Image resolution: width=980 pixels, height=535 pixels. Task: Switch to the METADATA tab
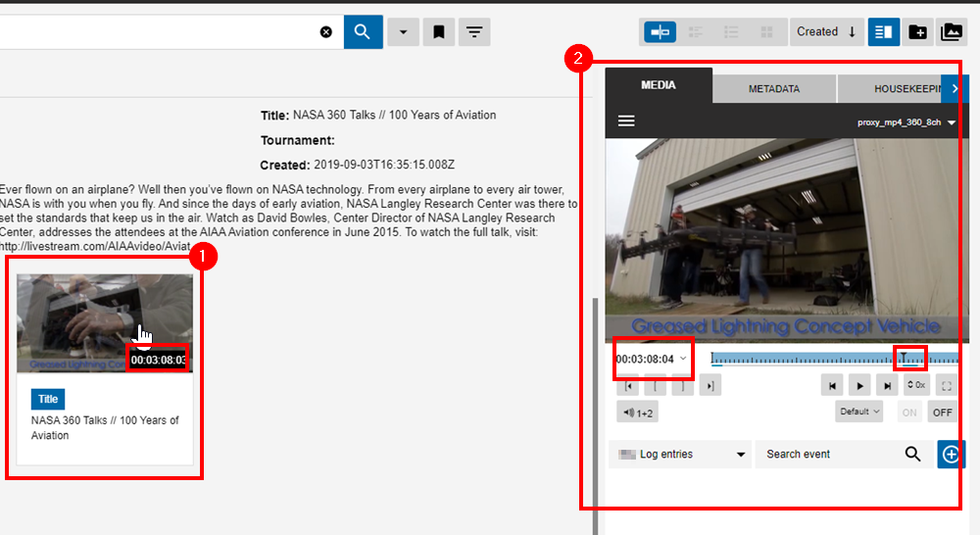[x=773, y=89]
